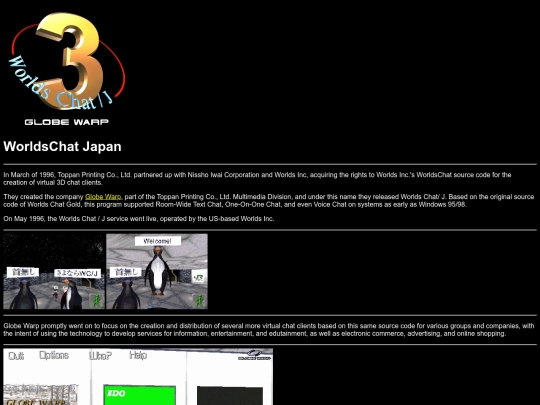Click the Welcome! speech bubble in screenshot

[158, 241]
